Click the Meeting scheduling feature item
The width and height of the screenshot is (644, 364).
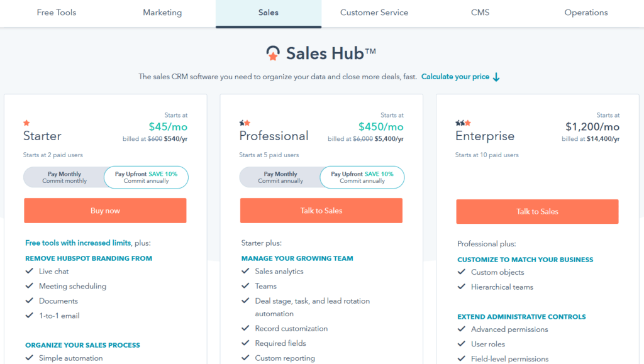pyautogui.click(x=73, y=286)
